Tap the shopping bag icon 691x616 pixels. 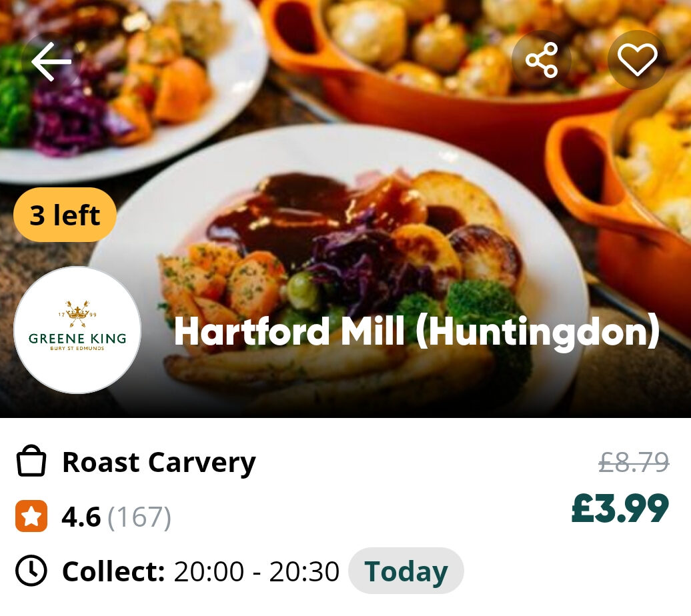coord(31,461)
